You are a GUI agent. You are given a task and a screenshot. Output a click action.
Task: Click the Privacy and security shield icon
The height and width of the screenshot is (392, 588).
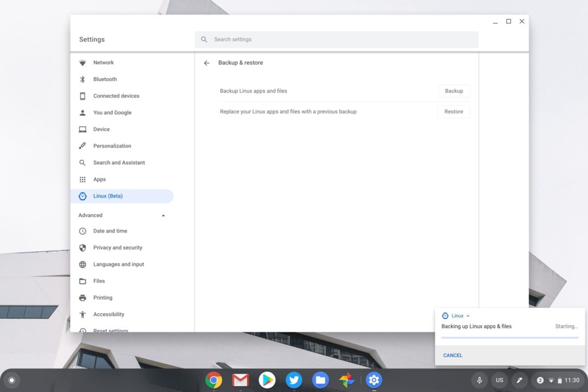pos(83,248)
